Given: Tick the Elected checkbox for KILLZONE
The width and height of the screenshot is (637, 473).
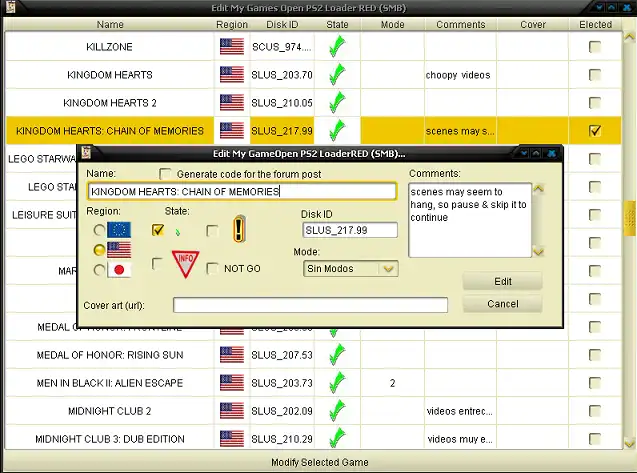Looking at the screenshot, I should click(x=595, y=47).
